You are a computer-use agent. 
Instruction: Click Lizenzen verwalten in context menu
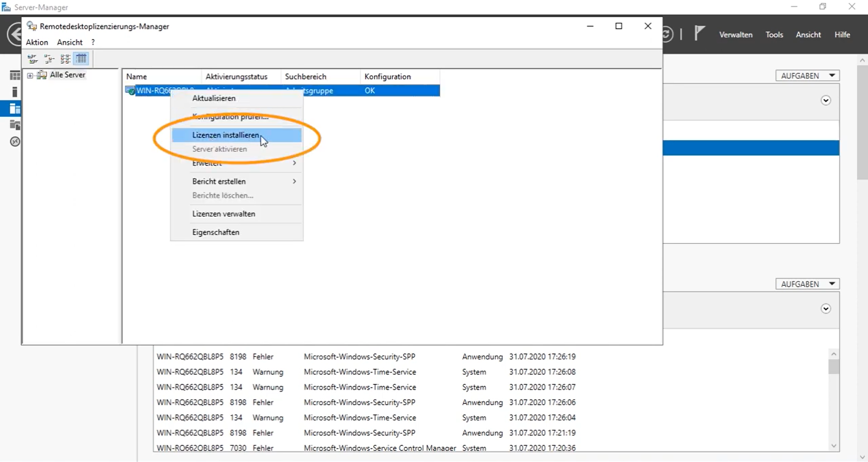[223, 214]
